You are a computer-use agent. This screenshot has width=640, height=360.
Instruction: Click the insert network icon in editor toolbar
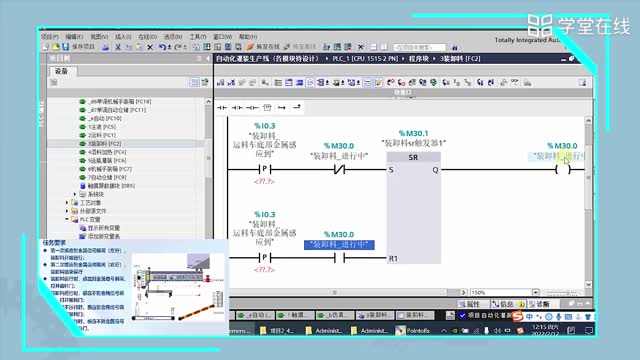[221, 82]
